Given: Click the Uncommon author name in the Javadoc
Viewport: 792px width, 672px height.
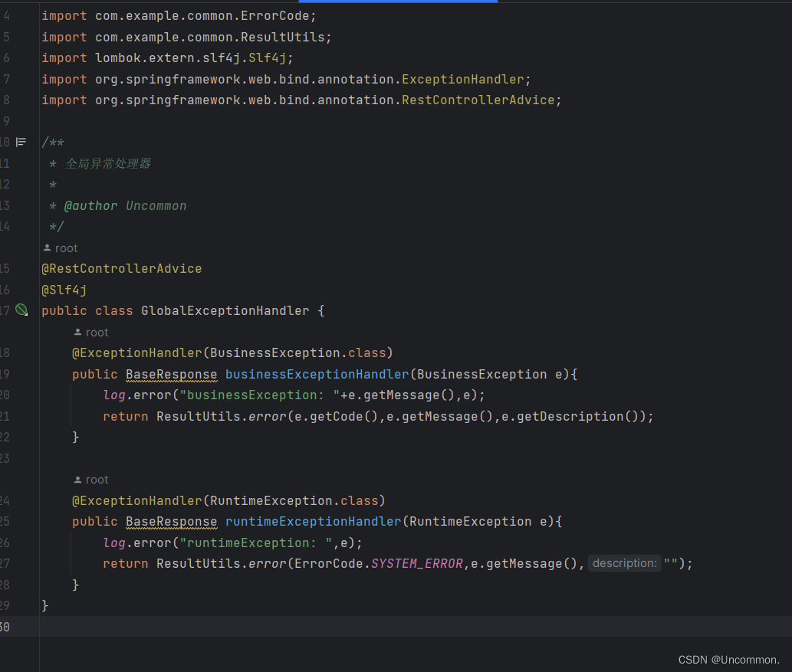Looking at the screenshot, I should click(x=156, y=205).
